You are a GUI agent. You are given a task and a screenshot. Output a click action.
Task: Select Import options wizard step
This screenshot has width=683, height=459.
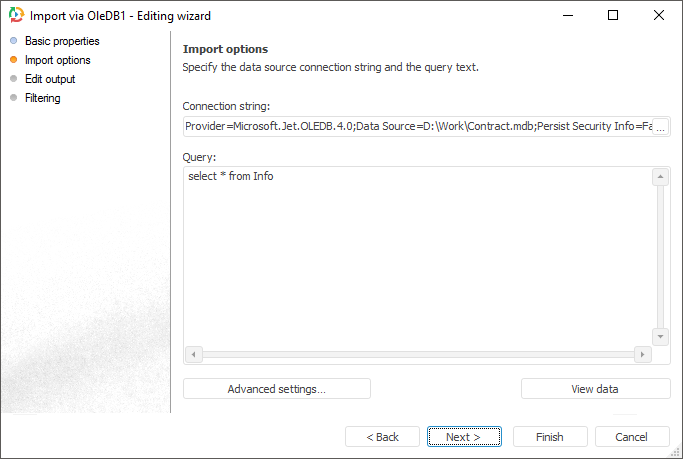[58, 60]
